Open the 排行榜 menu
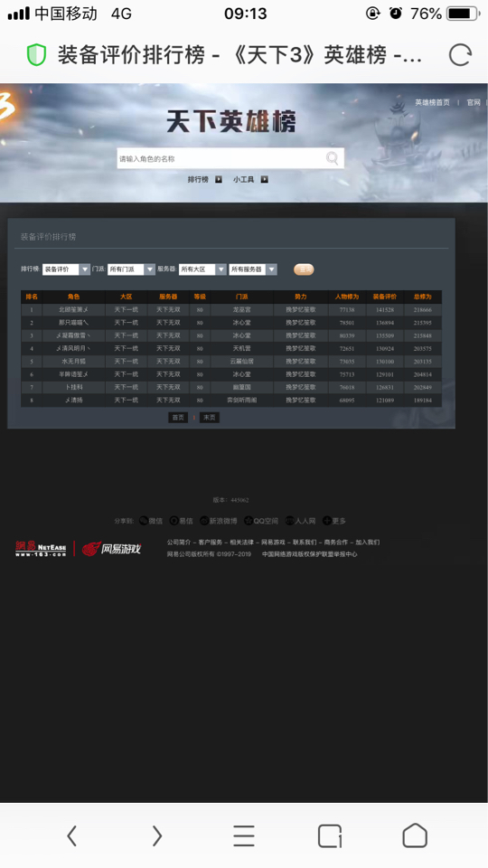 tap(205, 179)
